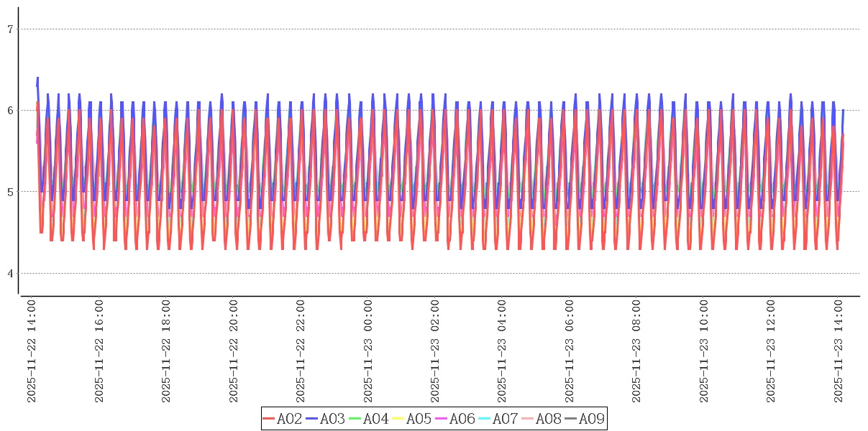Click the red A02 legend line swatch
The height and width of the screenshot is (431, 868).
[269, 419]
